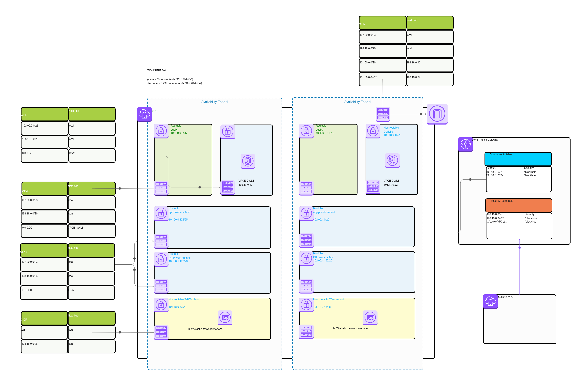Screen dimensions: 588x389
Task: Click route table icon beside VPCE-GWLB 198.18.0.22
Action: tap(373, 187)
